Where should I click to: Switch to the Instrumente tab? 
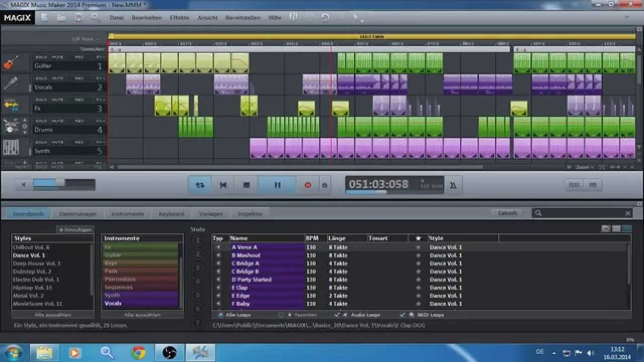(127, 214)
